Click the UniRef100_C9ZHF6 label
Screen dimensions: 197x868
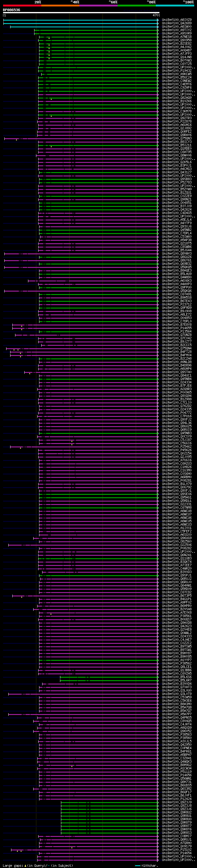pos(177,88)
